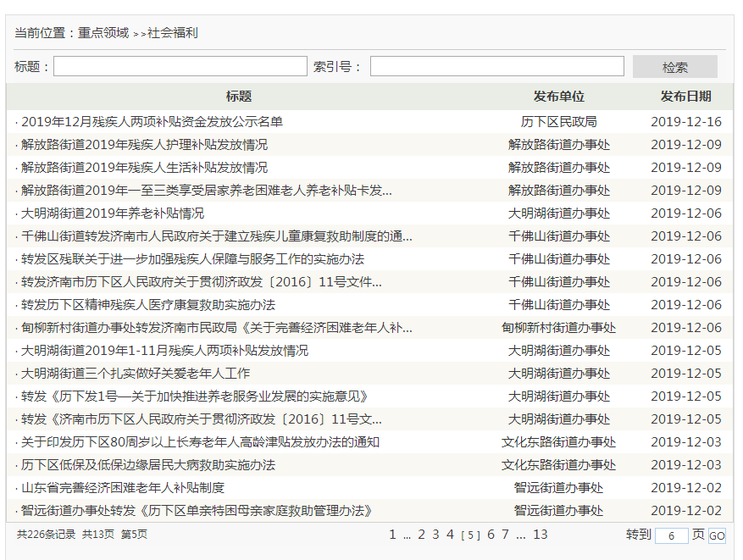Open 解放路街道2019年一至三类享受居家养老 article
The image size is (743, 560).
point(206,191)
